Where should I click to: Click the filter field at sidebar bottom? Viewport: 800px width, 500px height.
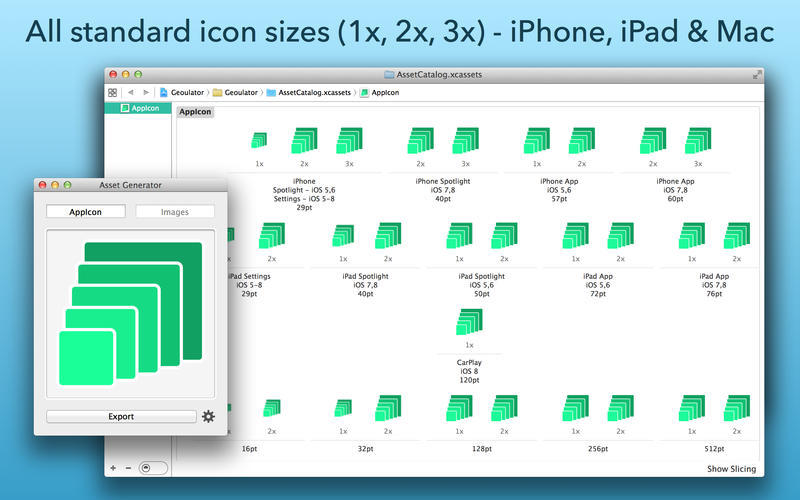click(153, 468)
